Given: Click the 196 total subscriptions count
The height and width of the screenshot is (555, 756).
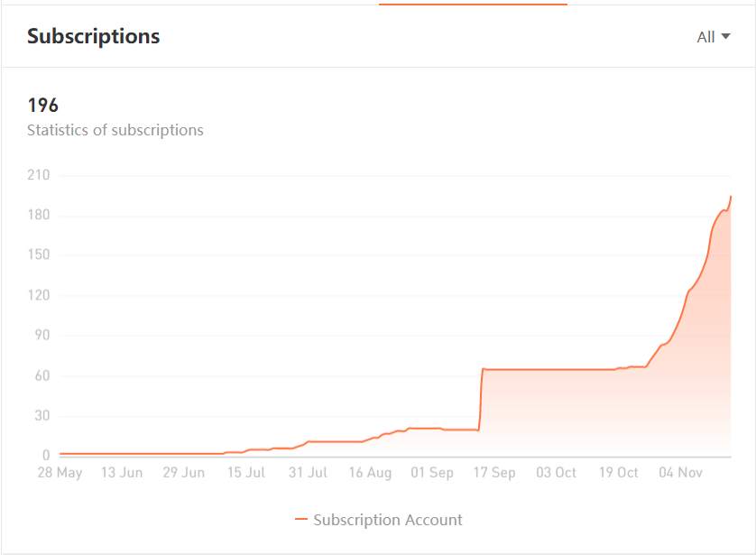Looking at the screenshot, I should (x=43, y=105).
